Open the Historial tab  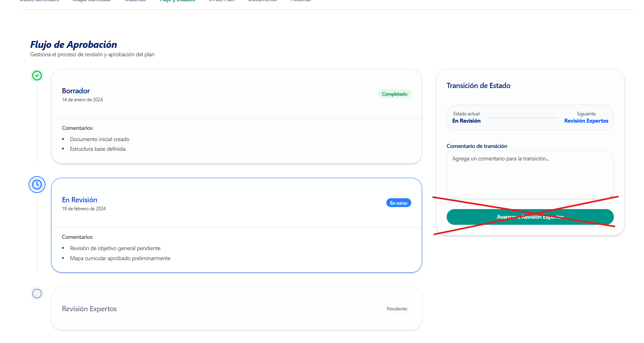(x=301, y=1)
